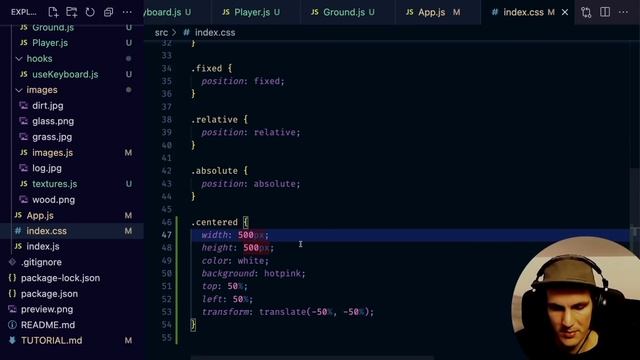Click the index.css breadcrumb segment

(215, 33)
